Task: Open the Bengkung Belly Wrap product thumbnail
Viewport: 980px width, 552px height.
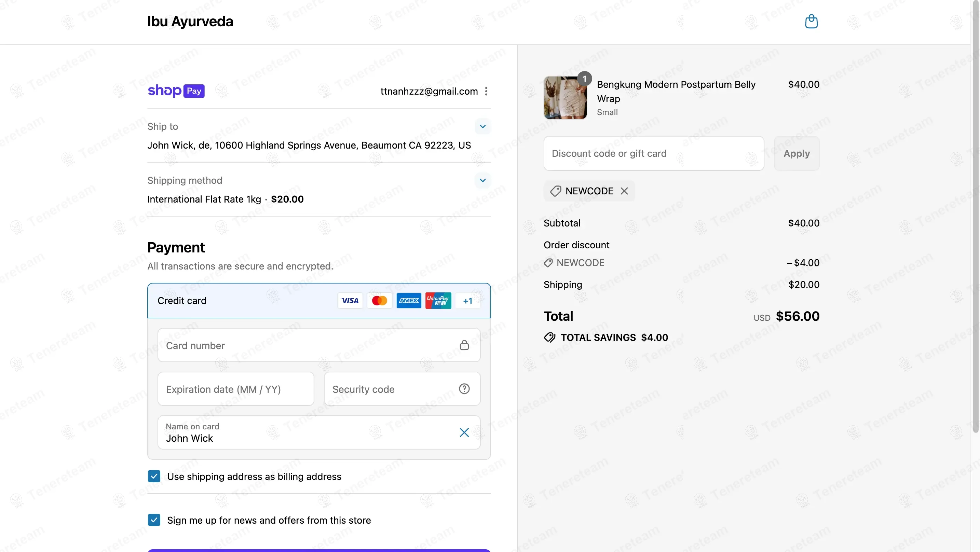Action: (x=565, y=98)
